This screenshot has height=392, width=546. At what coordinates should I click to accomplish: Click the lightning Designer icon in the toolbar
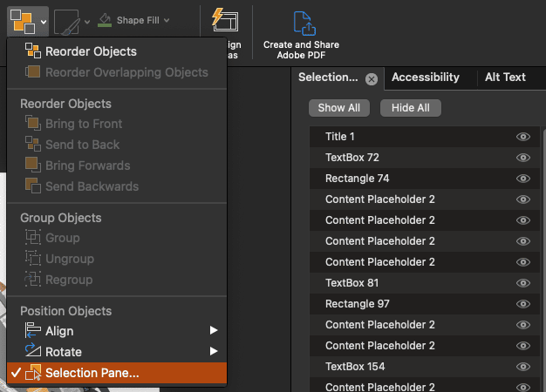(225, 20)
